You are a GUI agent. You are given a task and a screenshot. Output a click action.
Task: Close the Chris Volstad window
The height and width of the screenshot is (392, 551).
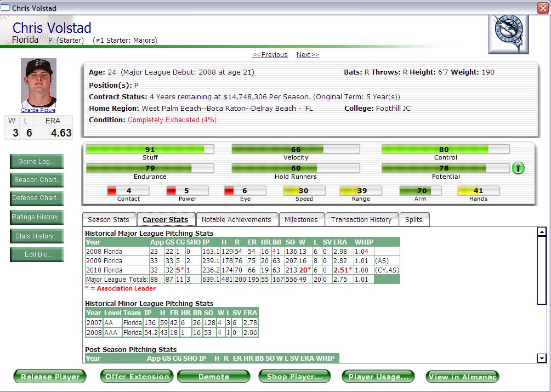point(543,8)
